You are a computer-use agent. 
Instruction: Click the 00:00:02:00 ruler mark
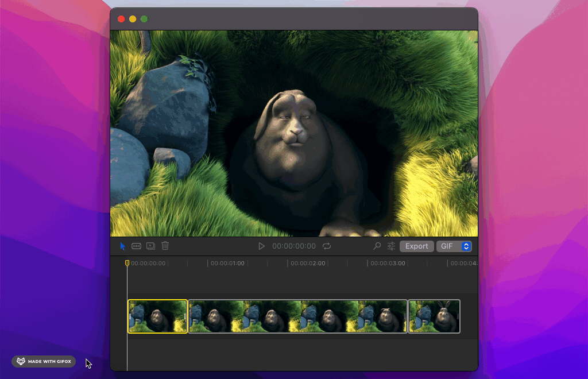tap(308, 263)
